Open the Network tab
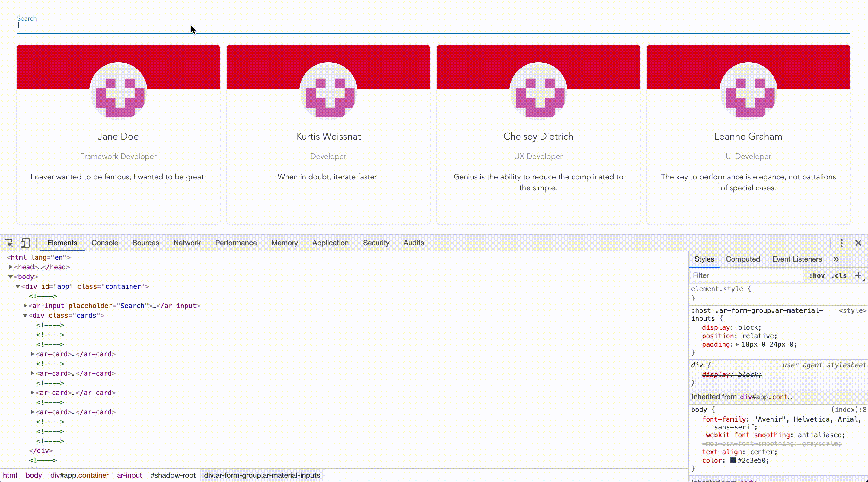868x482 pixels. coord(187,243)
